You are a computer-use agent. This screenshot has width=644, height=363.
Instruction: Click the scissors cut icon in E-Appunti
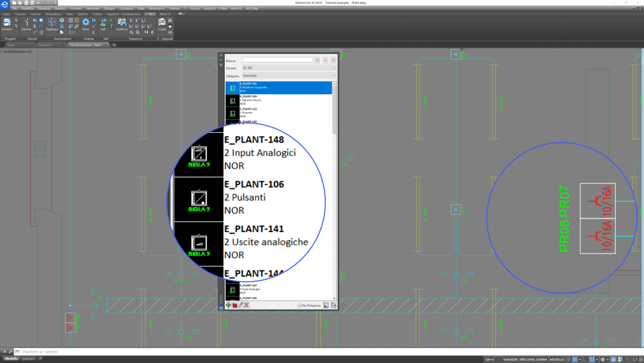[170, 20]
